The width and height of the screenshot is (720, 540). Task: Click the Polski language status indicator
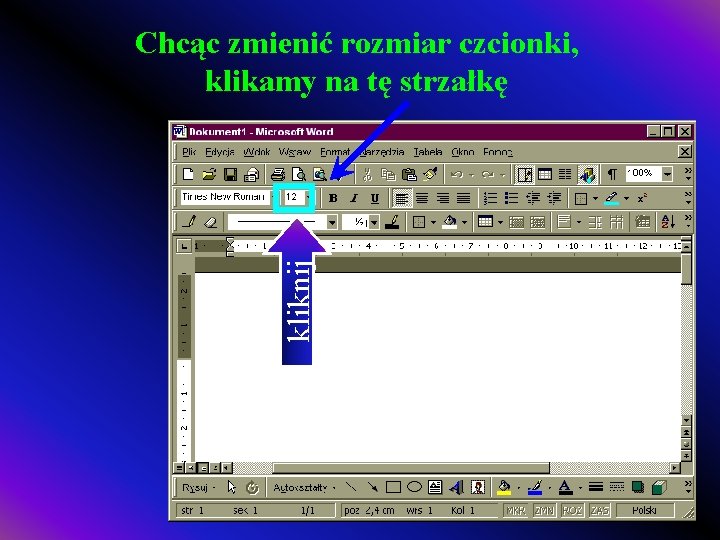[645, 510]
